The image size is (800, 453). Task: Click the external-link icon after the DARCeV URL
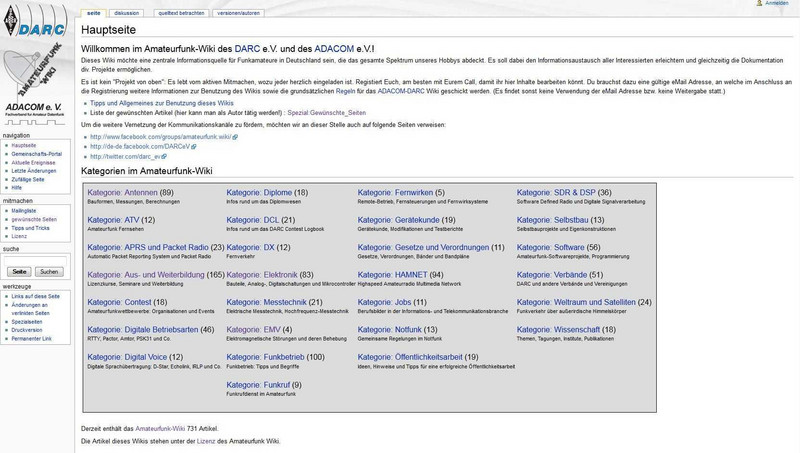click(x=194, y=147)
